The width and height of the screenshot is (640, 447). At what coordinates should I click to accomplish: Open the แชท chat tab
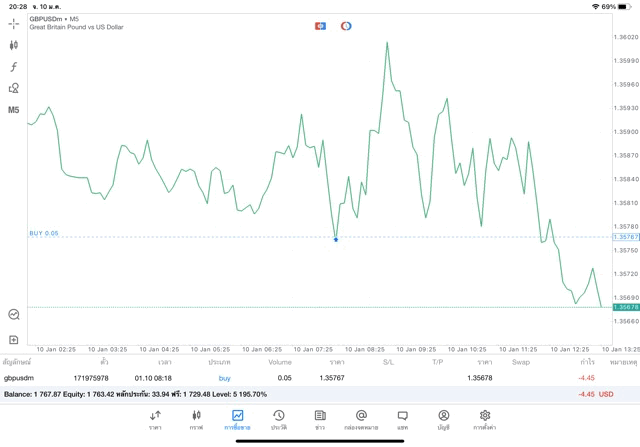point(402,420)
